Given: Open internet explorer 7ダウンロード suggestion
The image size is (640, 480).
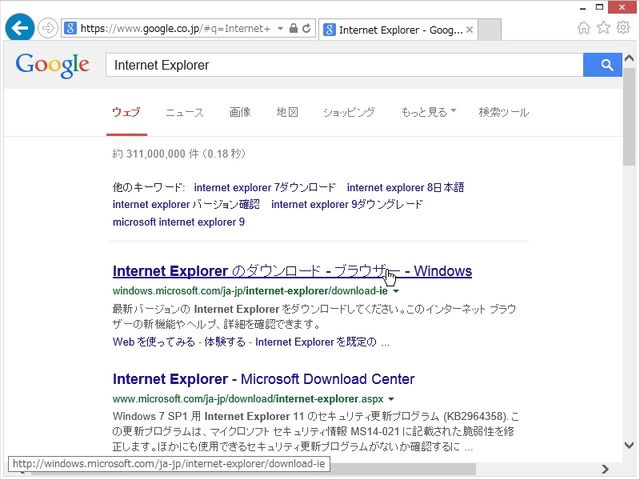Looking at the screenshot, I should [264, 187].
